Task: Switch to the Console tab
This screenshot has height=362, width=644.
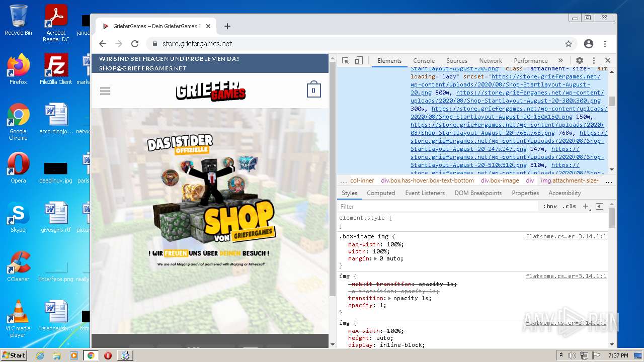Action: point(424,61)
